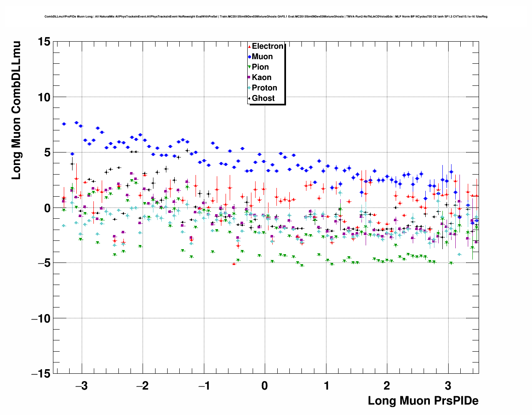The image size is (532, 415).
Task: Click the x-axis tick label 1
Action: [x=326, y=386]
